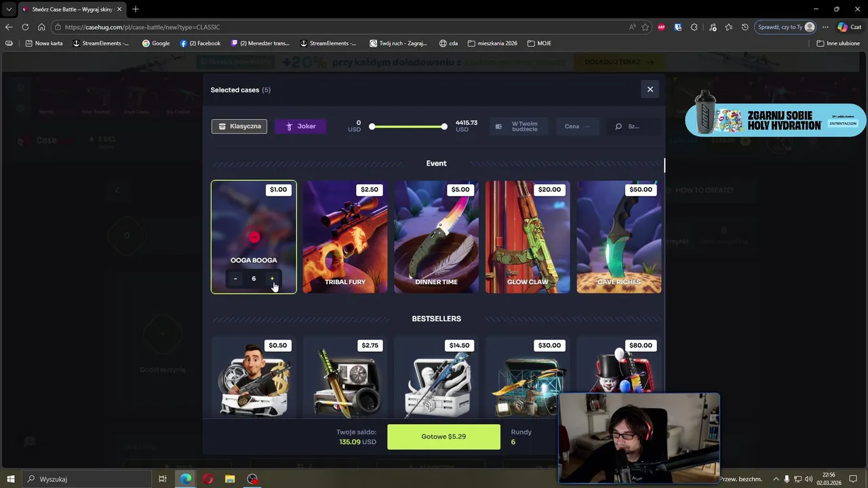Select the $2.75 bestseller case
868x488 pixels.
(x=345, y=377)
